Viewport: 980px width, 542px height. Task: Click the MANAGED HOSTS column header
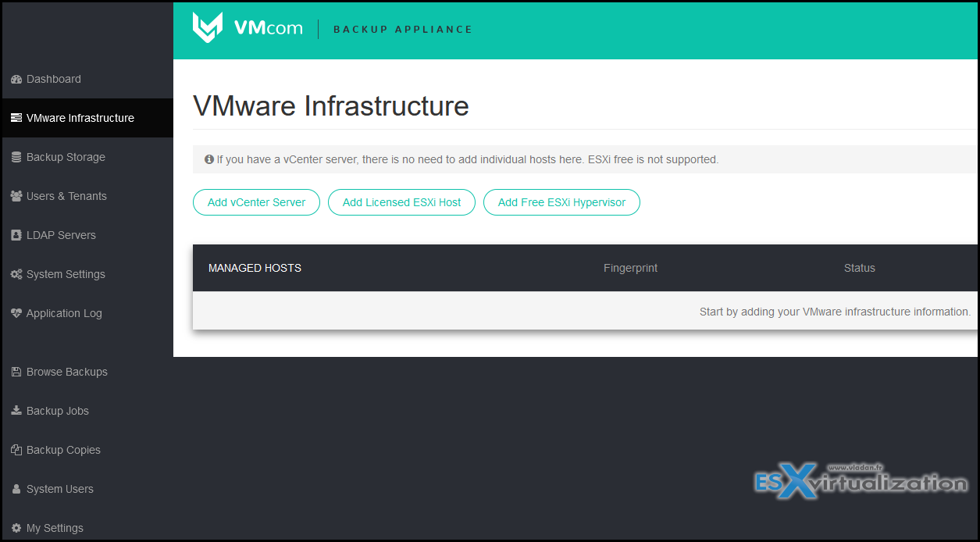coord(255,268)
